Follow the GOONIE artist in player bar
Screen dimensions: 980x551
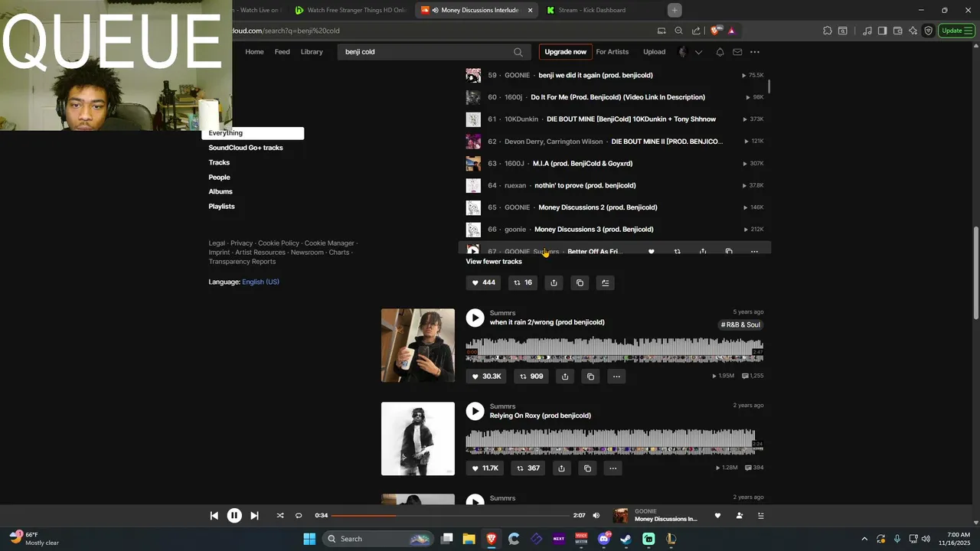click(739, 516)
